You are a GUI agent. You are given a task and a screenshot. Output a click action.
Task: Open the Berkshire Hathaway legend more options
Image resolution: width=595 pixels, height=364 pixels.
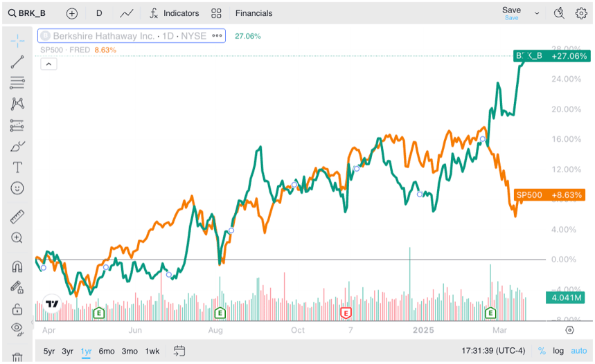click(x=217, y=36)
